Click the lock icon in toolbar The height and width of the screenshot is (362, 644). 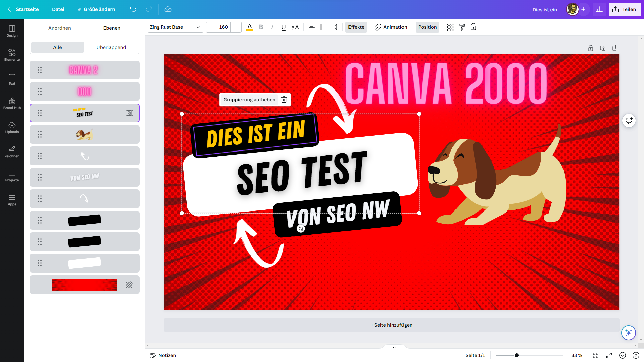[473, 27]
